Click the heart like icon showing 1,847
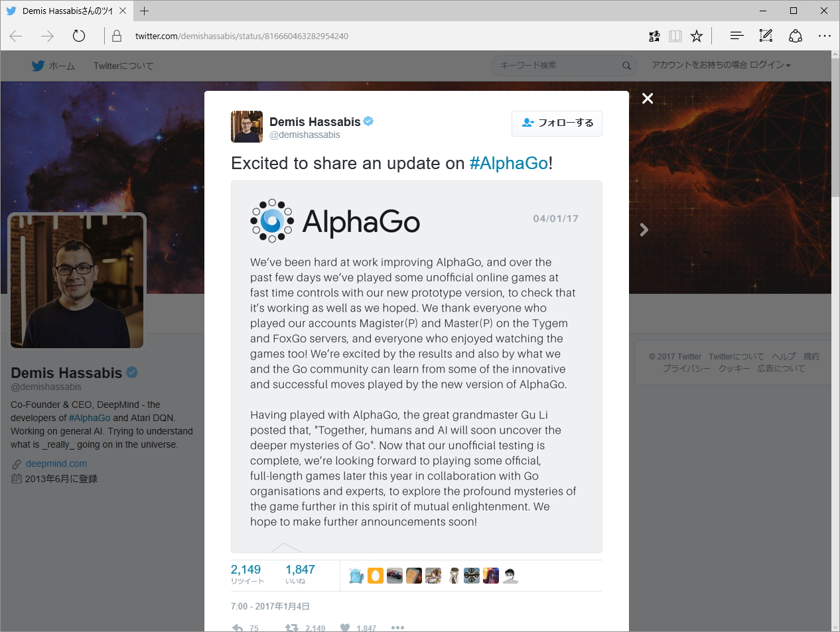This screenshot has height=632, width=840. pos(345,628)
